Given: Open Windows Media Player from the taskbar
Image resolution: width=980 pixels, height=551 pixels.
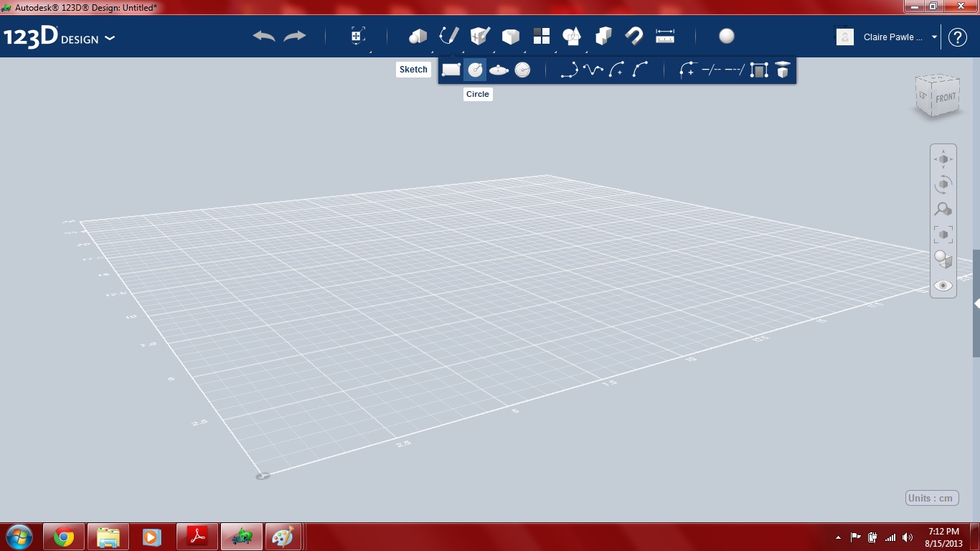Looking at the screenshot, I should click(x=152, y=537).
